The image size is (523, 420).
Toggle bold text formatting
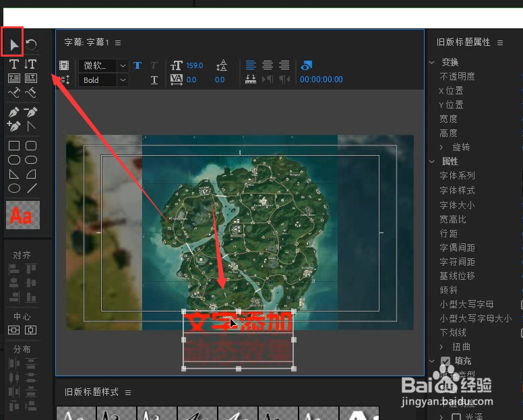[137, 65]
